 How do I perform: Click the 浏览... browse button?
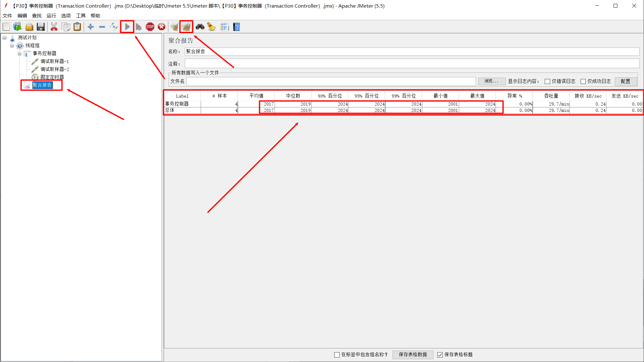491,81
